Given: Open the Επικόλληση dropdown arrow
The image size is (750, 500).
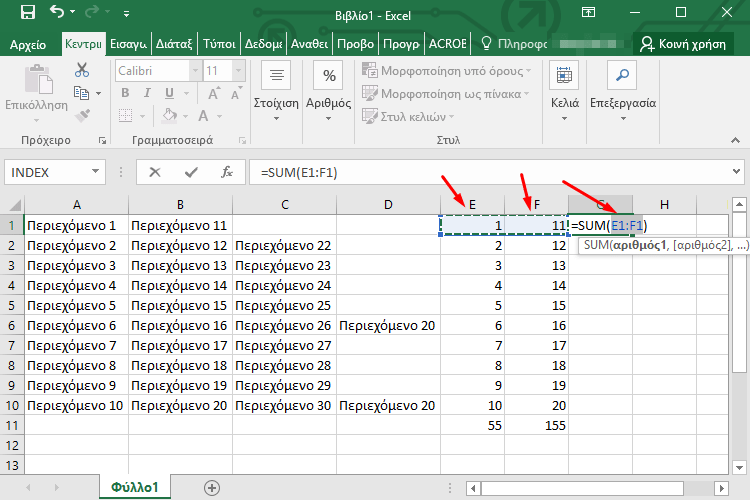Looking at the screenshot, I should pyautogui.click(x=36, y=119).
